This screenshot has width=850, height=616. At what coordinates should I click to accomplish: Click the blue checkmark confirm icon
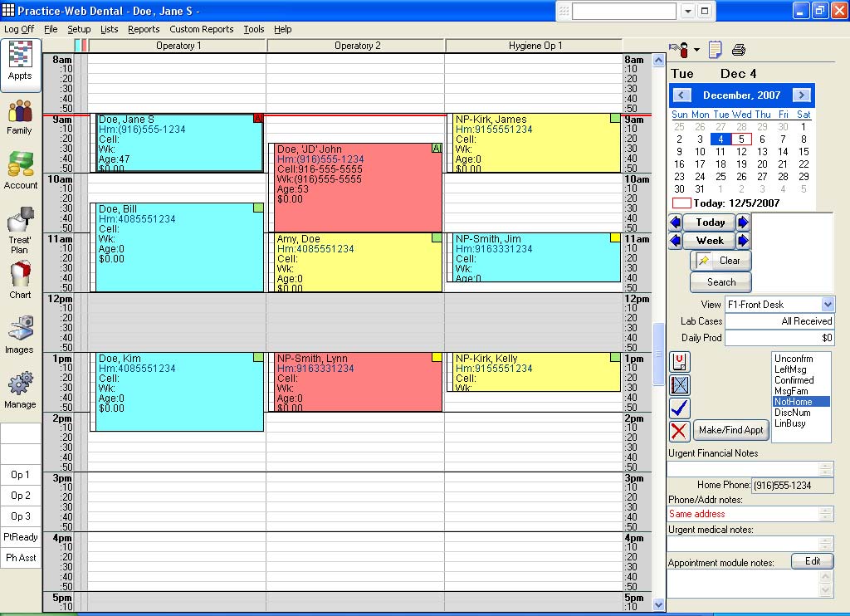678,408
